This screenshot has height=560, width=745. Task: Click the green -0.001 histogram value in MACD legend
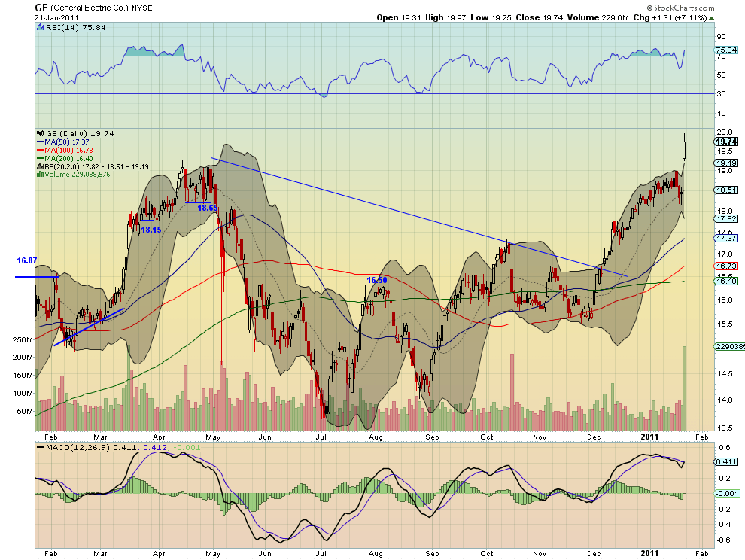[187, 447]
